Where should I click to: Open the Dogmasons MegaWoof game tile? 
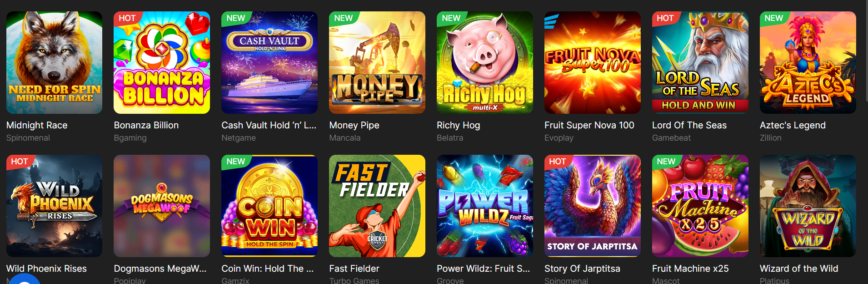(x=162, y=206)
